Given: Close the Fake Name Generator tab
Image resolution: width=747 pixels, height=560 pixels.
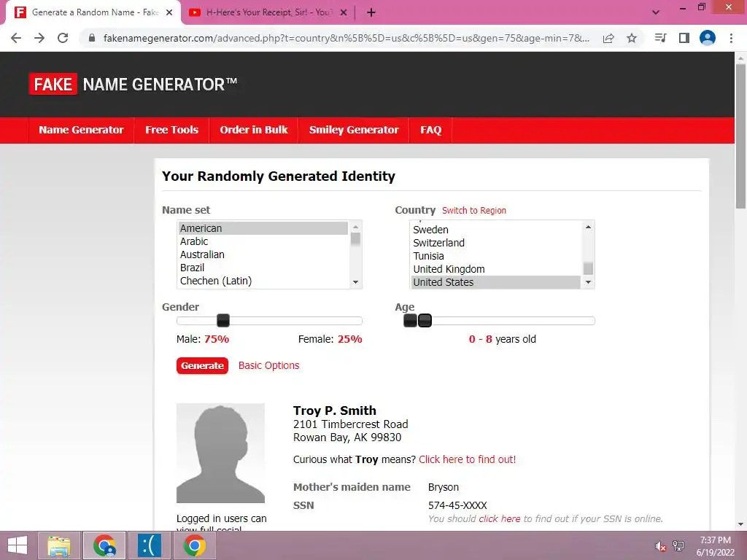Looking at the screenshot, I should 169,12.
